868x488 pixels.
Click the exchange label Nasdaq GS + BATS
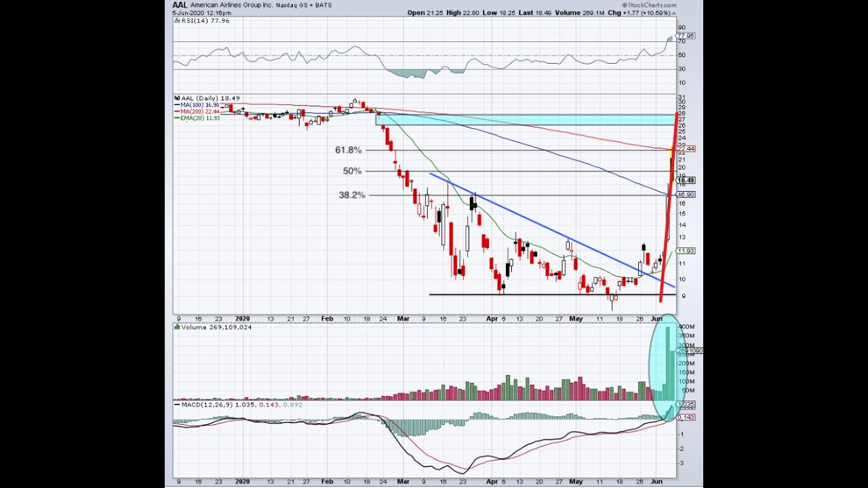click(x=303, y=5)
